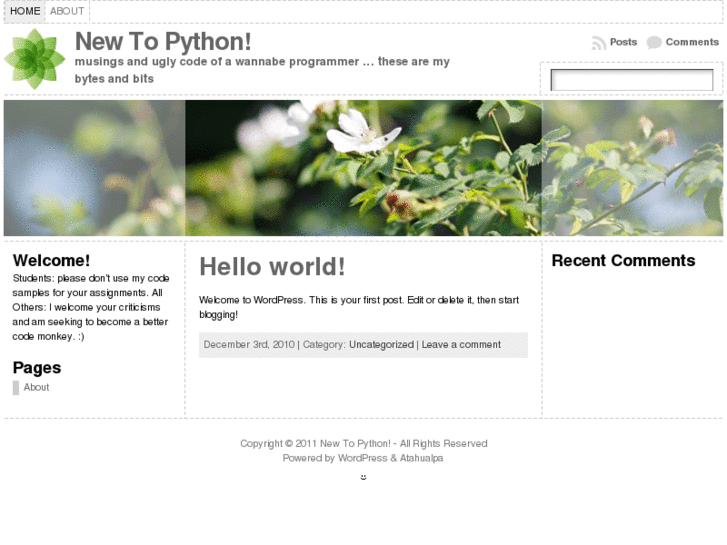Open the About page link in sidebar

(36, 388)
